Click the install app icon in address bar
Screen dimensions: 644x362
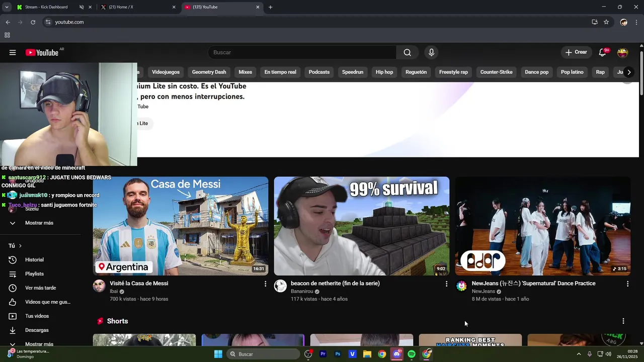coord(595,22)
